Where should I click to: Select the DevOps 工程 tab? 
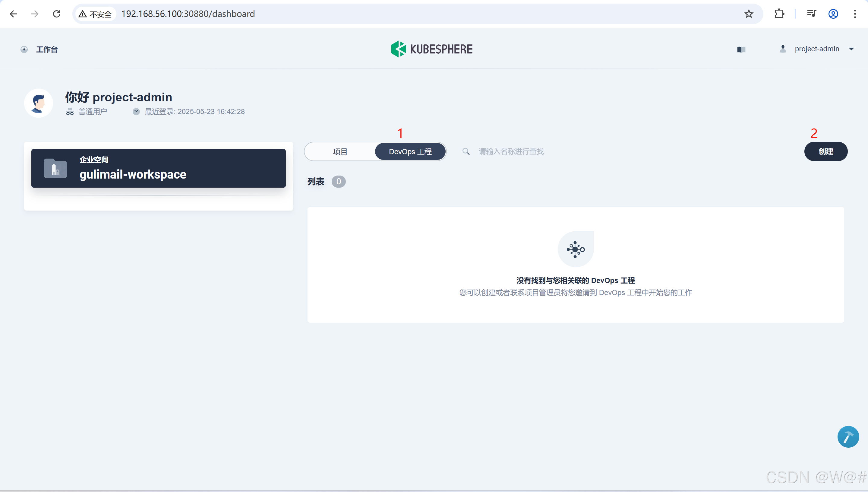tap(410, 152)
